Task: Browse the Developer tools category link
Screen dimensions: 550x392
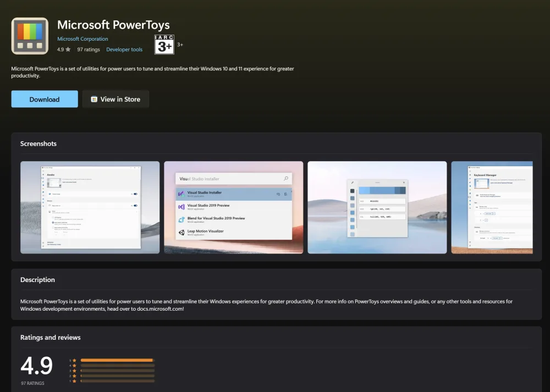Action: pyautogui.click(x=124, y=49)
